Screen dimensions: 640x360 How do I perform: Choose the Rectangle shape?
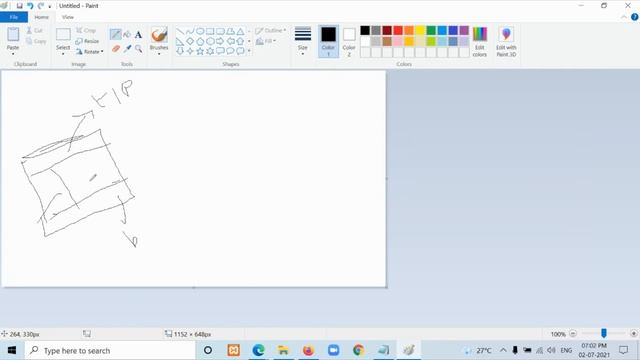point(210,32)
